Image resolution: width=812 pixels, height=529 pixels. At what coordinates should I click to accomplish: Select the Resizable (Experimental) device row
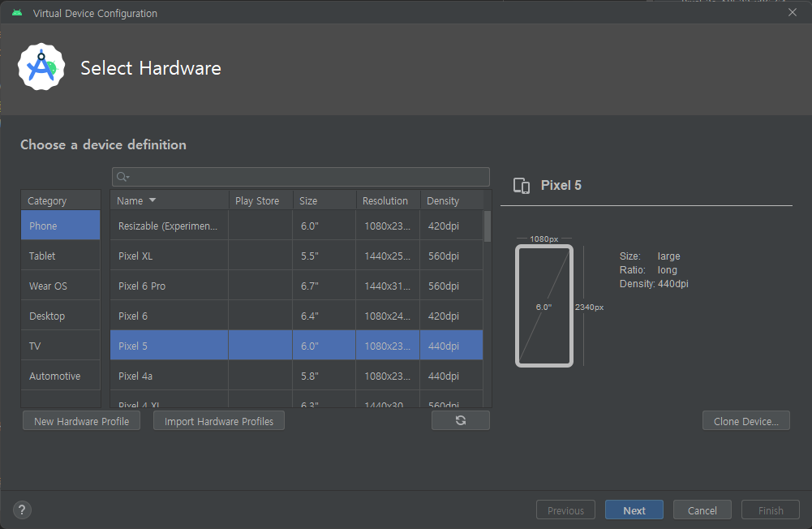tap(296, 226)
